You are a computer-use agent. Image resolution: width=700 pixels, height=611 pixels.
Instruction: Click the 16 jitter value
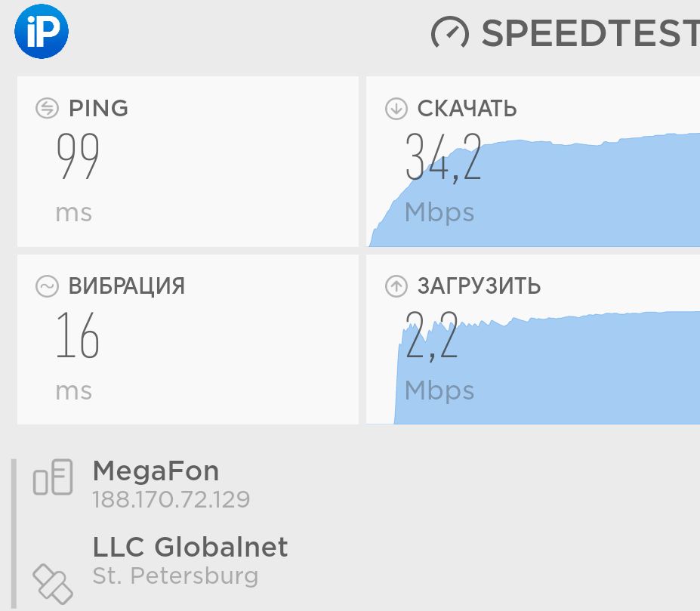(x=78, y=335)
